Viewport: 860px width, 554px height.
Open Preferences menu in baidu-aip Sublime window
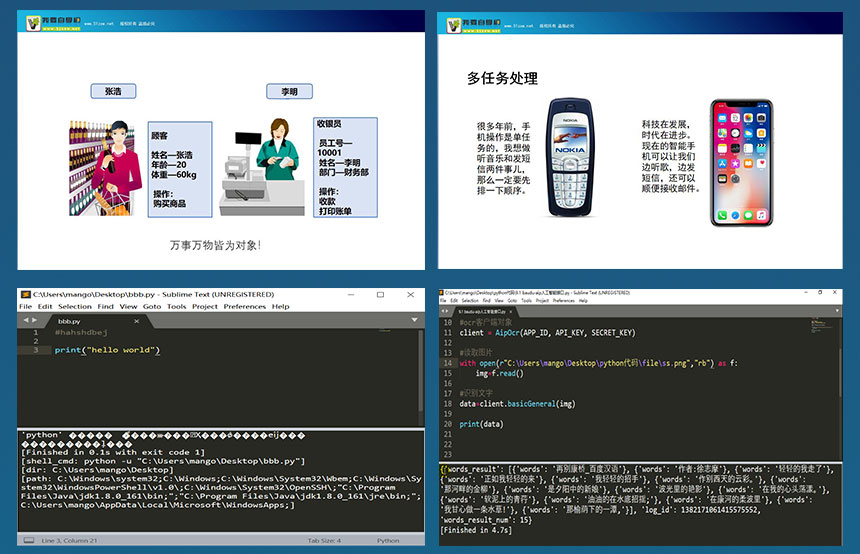pyautogui.click(x=563, y=301)
